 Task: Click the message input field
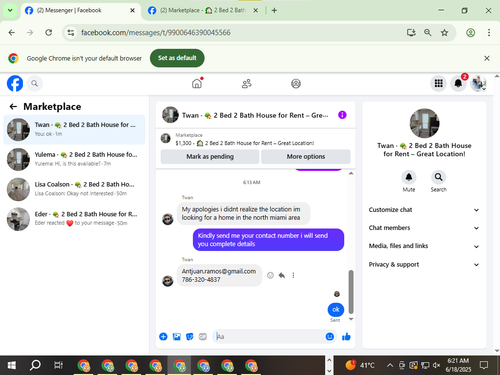270,337
